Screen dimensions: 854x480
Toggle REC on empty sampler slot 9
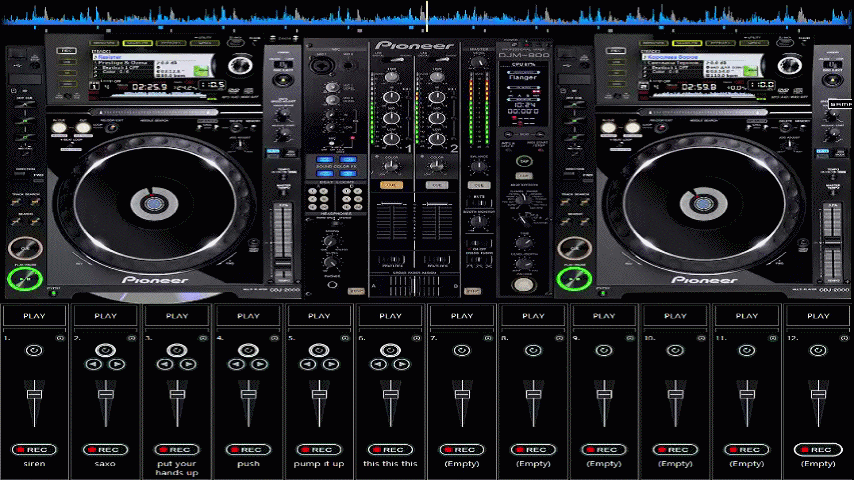coord(604,449)
